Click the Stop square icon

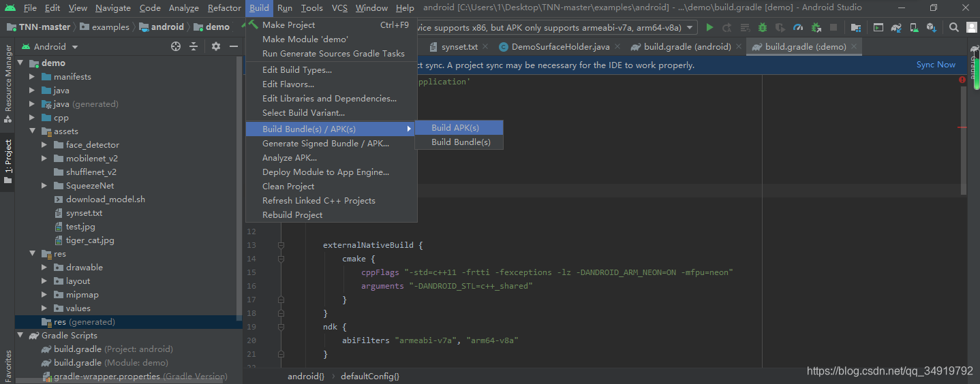[x=833, y=27]
